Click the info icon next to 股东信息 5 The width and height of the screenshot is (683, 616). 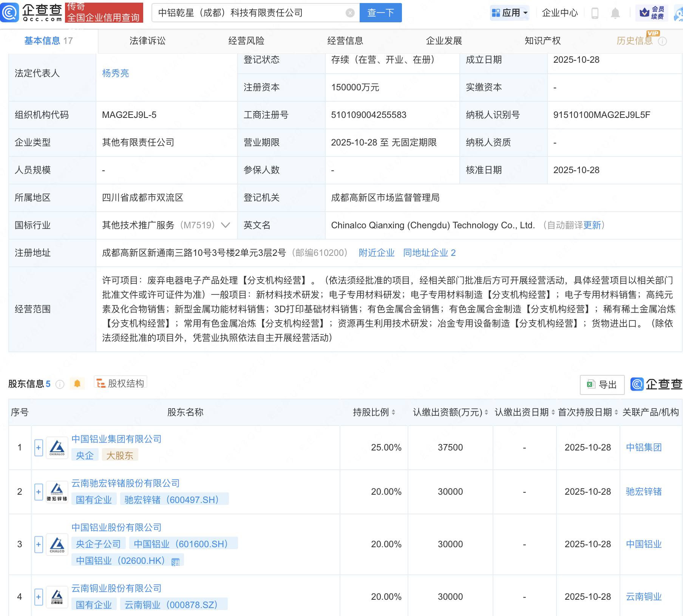59,385
